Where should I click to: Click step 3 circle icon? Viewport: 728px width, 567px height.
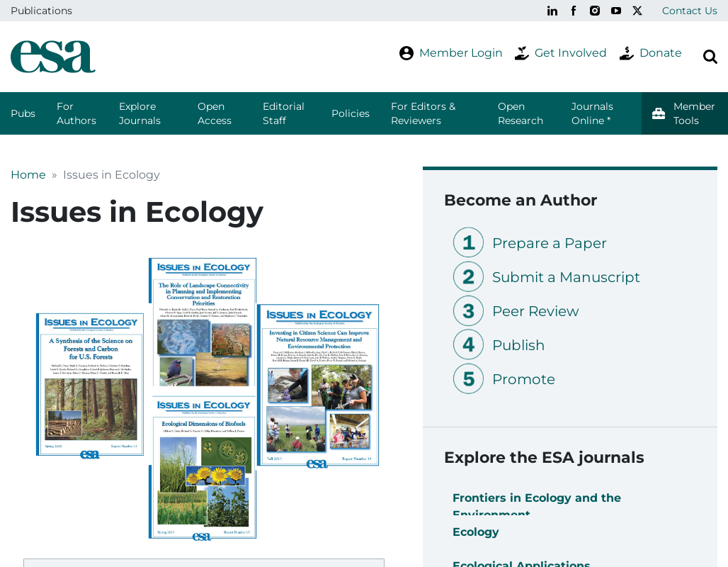pyautogui.click(x=469, y=310)
